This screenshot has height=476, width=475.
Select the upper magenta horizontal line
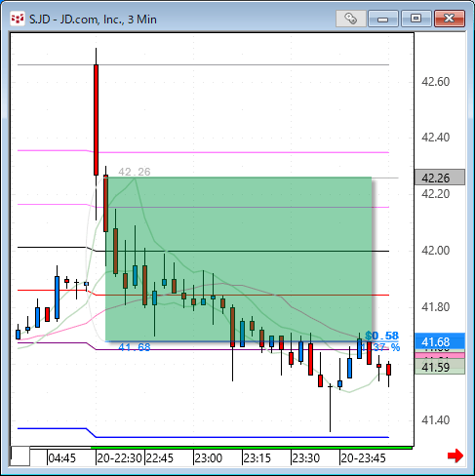point(241,152)
